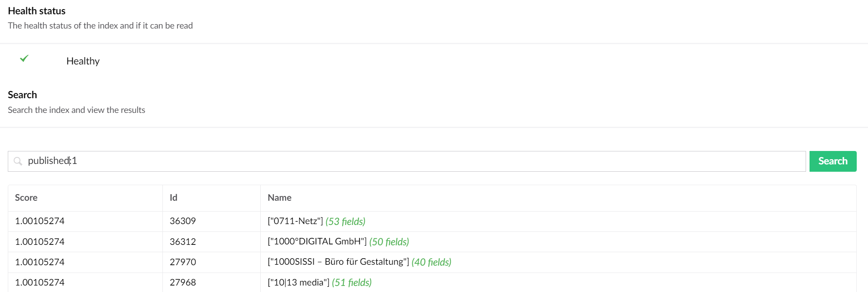Image resolution: width=868 pixels, height=292 pixels.
Task: Select the row with Id 27968
Action: point(183,282)
